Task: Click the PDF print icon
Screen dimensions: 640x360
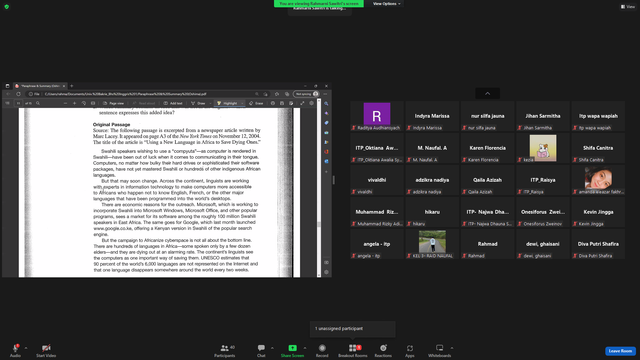Action: 273,103
